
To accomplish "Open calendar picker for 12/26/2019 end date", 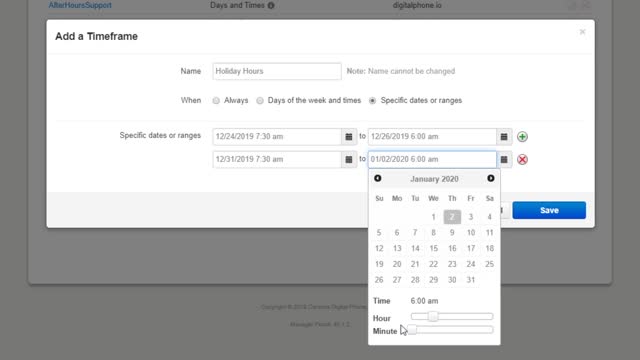I will point(504,137).
